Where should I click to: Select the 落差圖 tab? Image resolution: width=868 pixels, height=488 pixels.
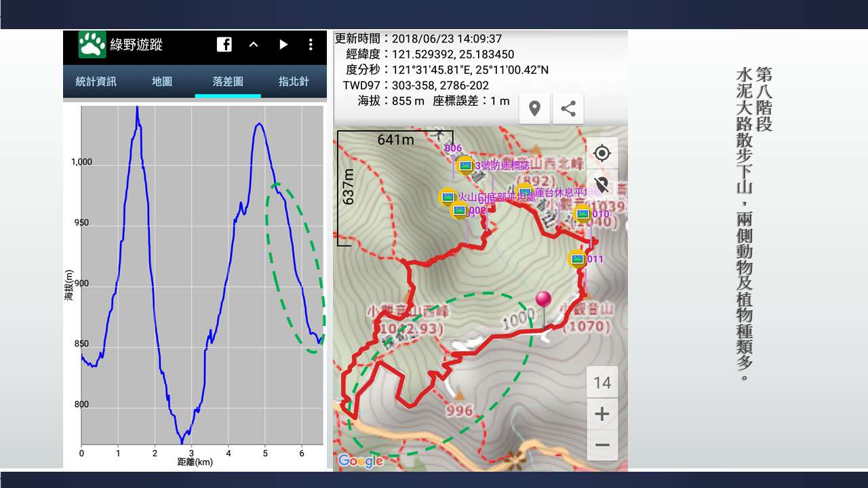(228, 81)
